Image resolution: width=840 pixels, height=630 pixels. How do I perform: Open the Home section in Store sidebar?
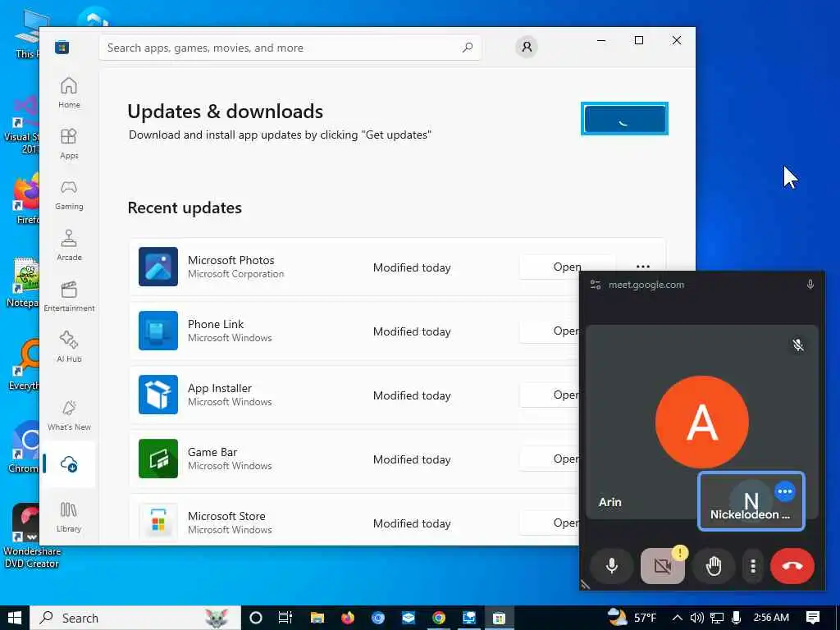[69, 92]
